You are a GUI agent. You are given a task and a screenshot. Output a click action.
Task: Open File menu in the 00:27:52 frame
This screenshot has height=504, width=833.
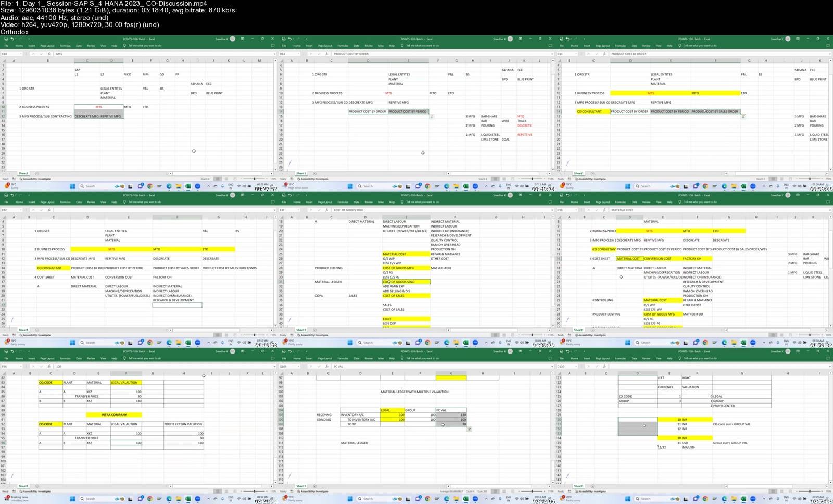click(6, 46)
